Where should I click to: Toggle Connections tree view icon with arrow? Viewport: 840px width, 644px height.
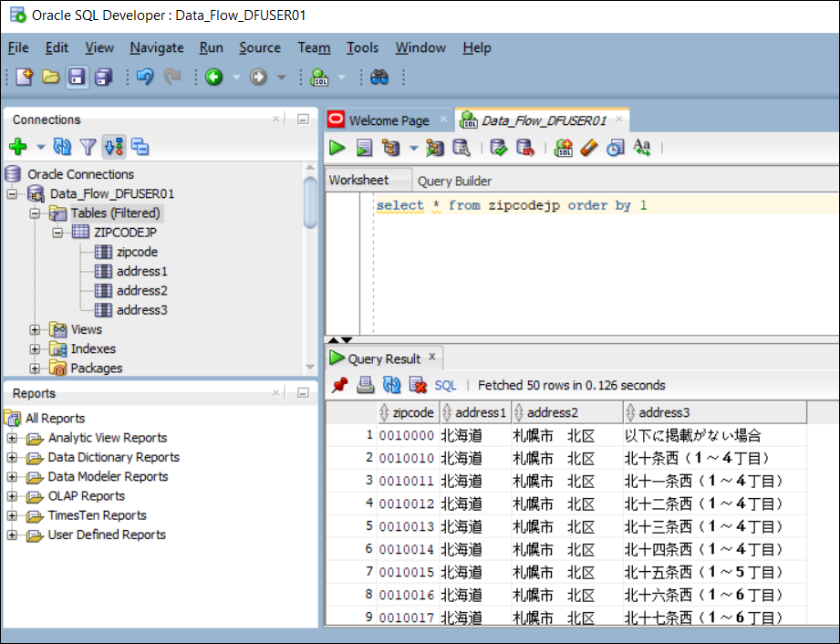114,146
